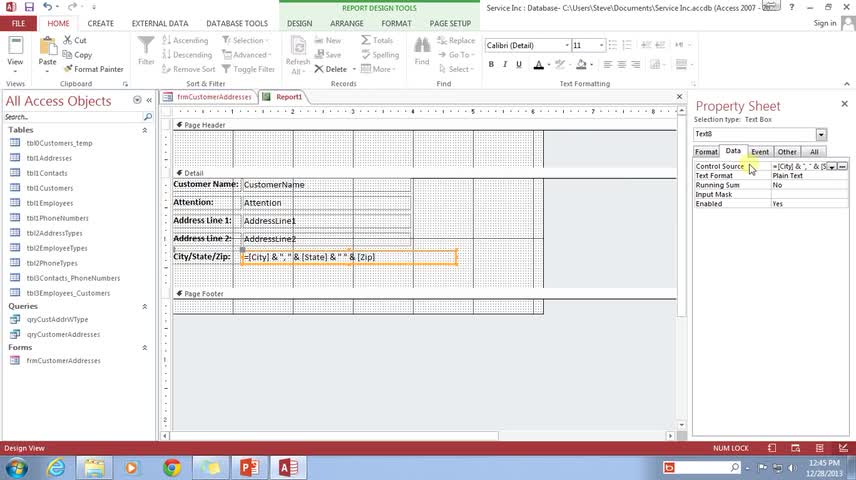Click the Undo icon in quick access toolbar
856x480 pixels.
pyautogui.click(x=47, y=7)
